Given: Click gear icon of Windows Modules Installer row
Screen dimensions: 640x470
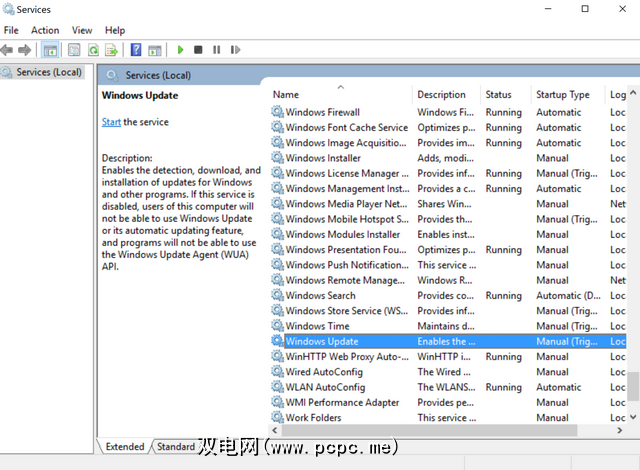Looking at the screenshot, I should click(x=278, y=234).
